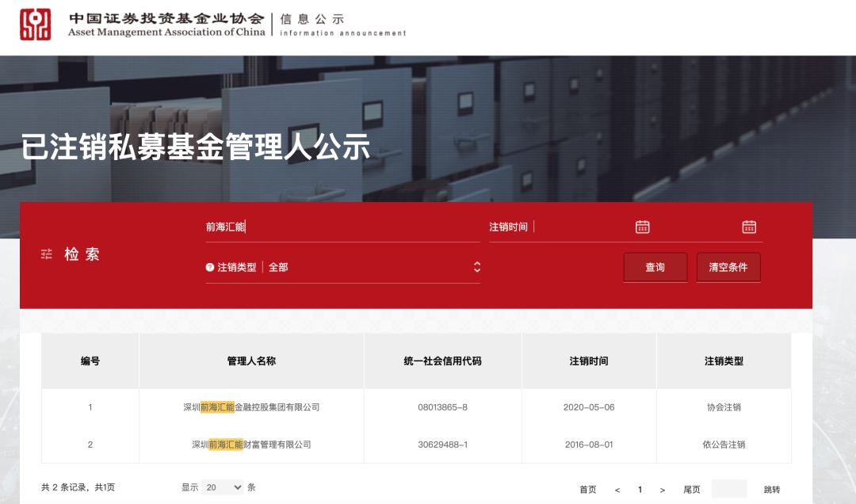856x504 pixels.
Task: Click the AMAC red logo
Action: (36, 25)
